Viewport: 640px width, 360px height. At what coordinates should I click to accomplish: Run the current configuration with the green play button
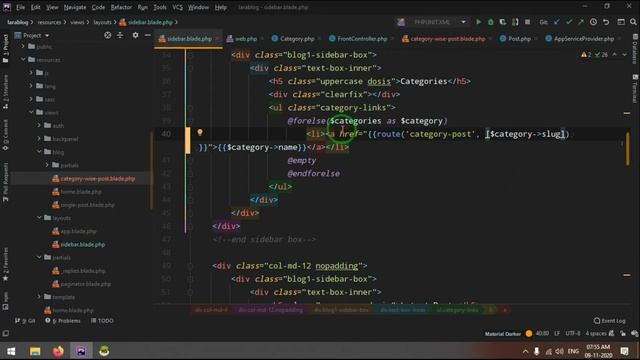pyautogui.click(x=478, y=22)
